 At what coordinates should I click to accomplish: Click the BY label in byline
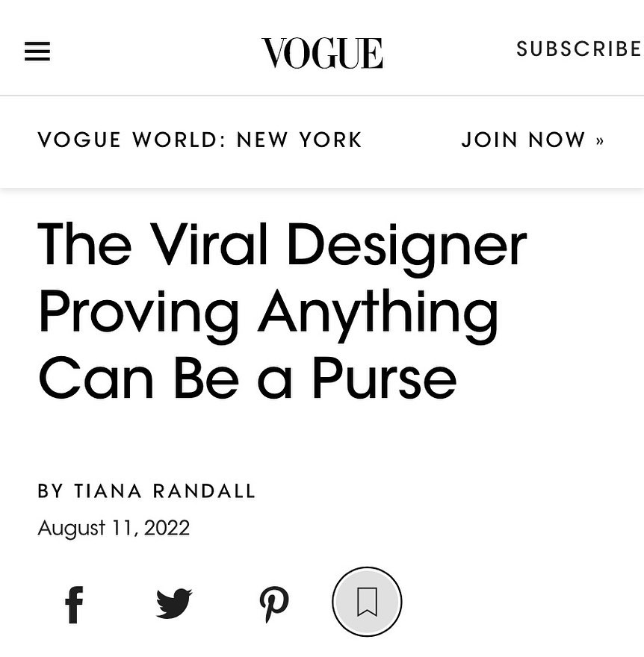[x=51, y=491]
